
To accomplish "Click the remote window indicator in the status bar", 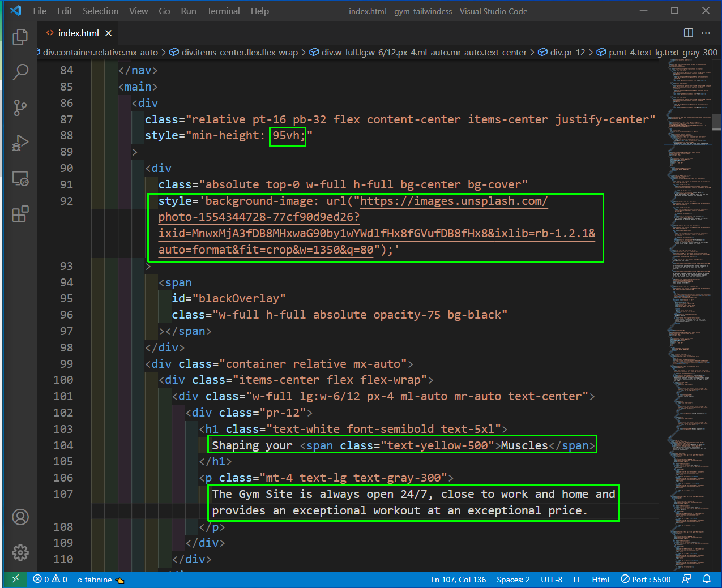I will point(15,579).
